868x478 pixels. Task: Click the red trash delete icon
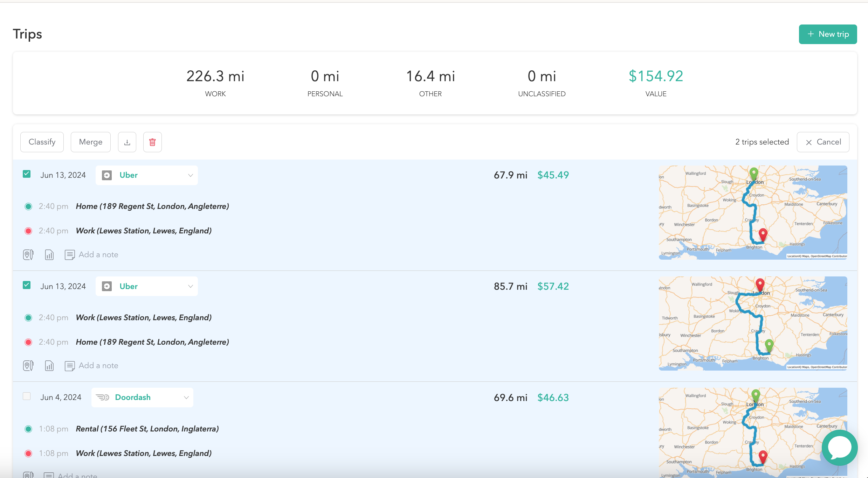(x=152, y=142)
